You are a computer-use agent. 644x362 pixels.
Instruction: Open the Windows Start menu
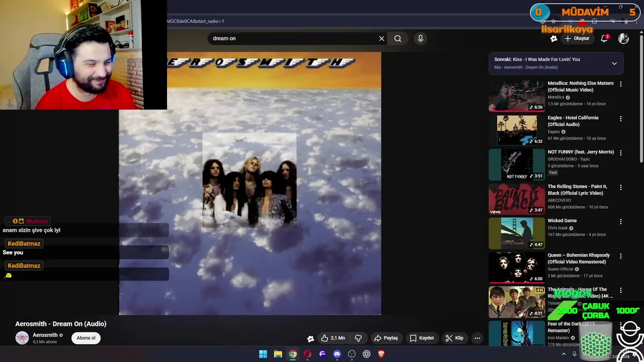tap(263, 354)
